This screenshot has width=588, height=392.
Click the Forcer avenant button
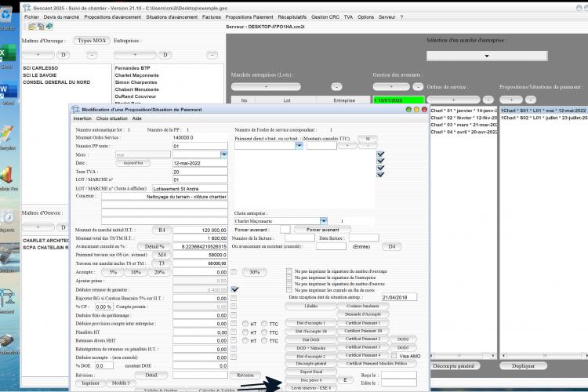point(322,230)
